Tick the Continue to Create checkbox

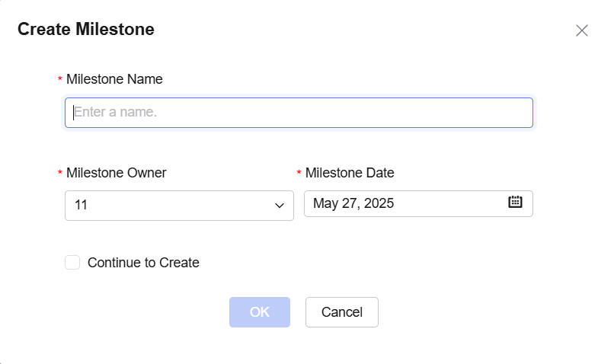click(x=72, y=263)
